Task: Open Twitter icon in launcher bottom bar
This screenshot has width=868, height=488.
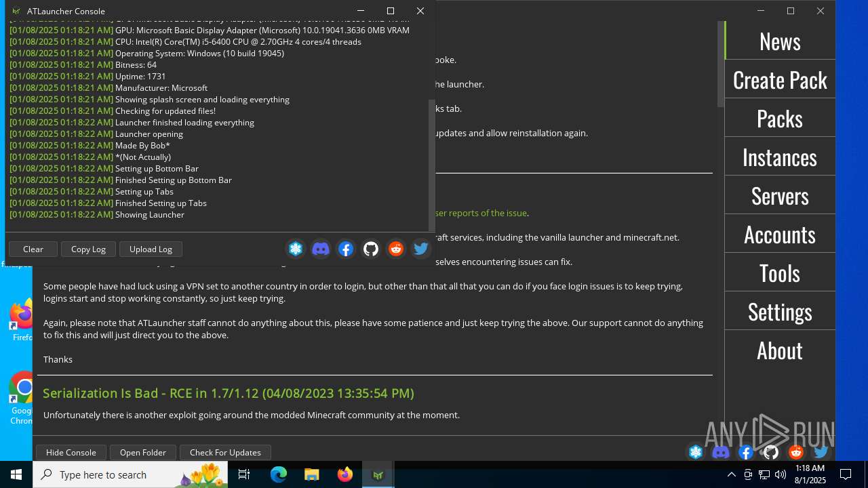Action: coord(821,452)
